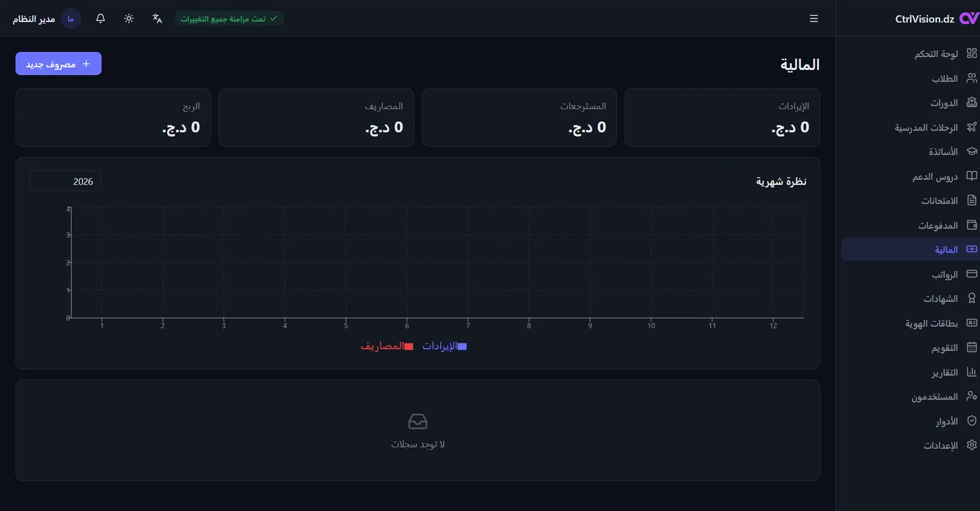
Task: Click the نظرة شهرية chart heading
Action: (781, 181)
